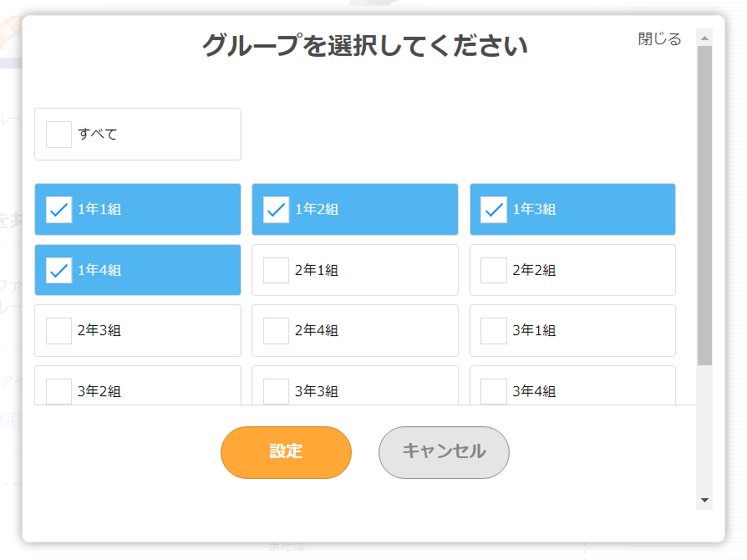Select the 3年1組 checkbox

pyautogui.click(x=494, y=330)
